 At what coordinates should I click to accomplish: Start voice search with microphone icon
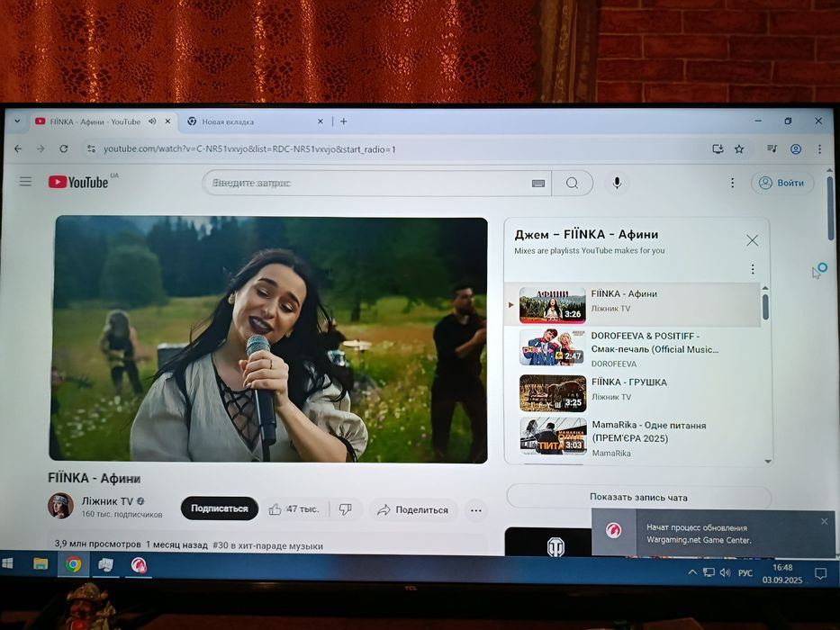(x=617, y=184)
